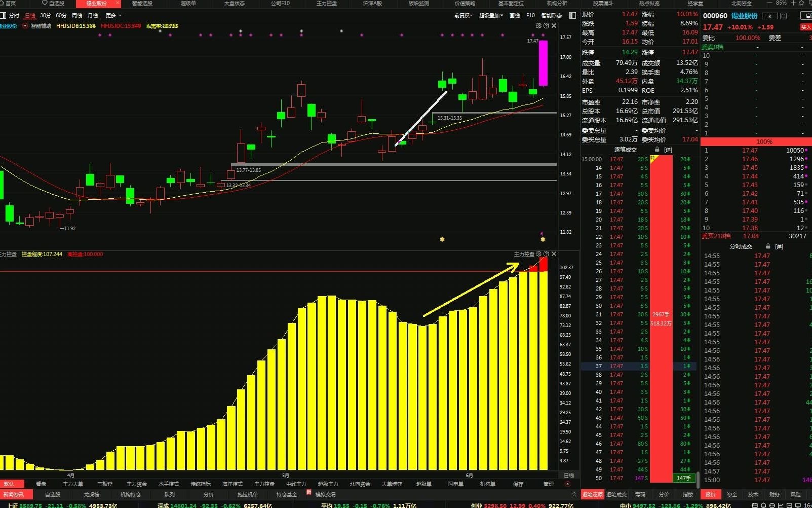Open main chart help question mark icon
Image resolution: width=812 pixels, height=508 pixels.
pyautogui.click(x=546, y=25)
